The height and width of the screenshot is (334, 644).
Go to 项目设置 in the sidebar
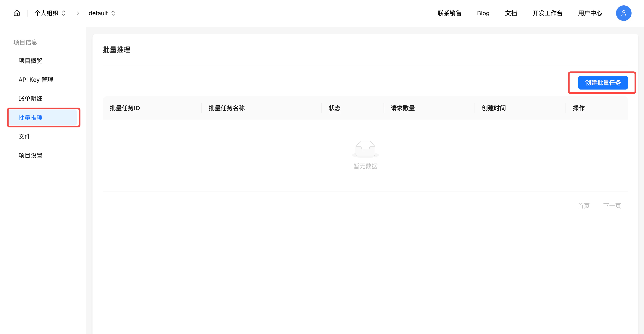click(30, 155)
